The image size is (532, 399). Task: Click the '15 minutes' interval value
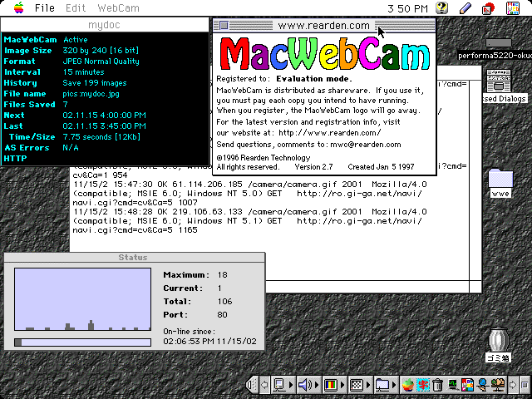click(x=83, y=72)
